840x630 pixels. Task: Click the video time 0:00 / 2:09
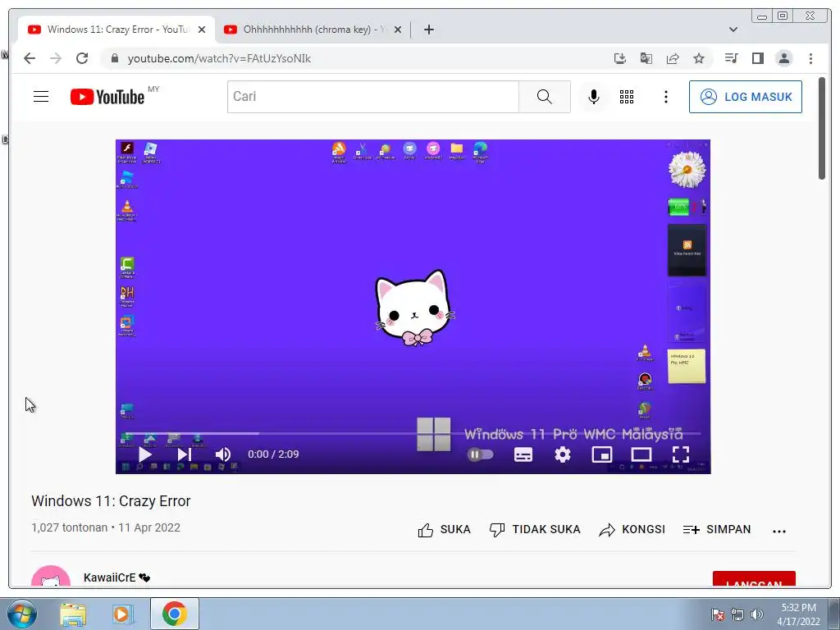[273, 454]
